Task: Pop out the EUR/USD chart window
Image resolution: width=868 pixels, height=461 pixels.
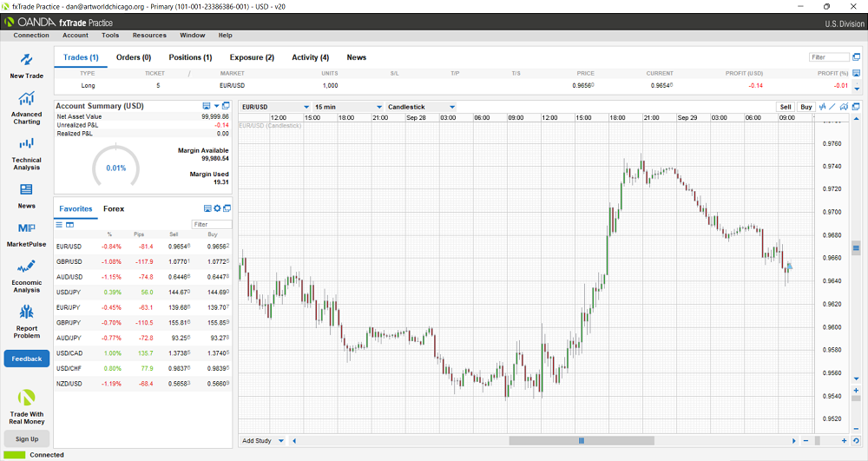Action: click(856, 107)
